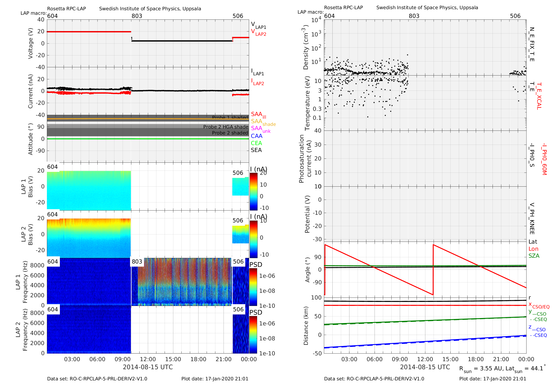Click the LAP 2 Bias current colorbar
The height and width of the screenshot is (392, 554).
(253, 239)
